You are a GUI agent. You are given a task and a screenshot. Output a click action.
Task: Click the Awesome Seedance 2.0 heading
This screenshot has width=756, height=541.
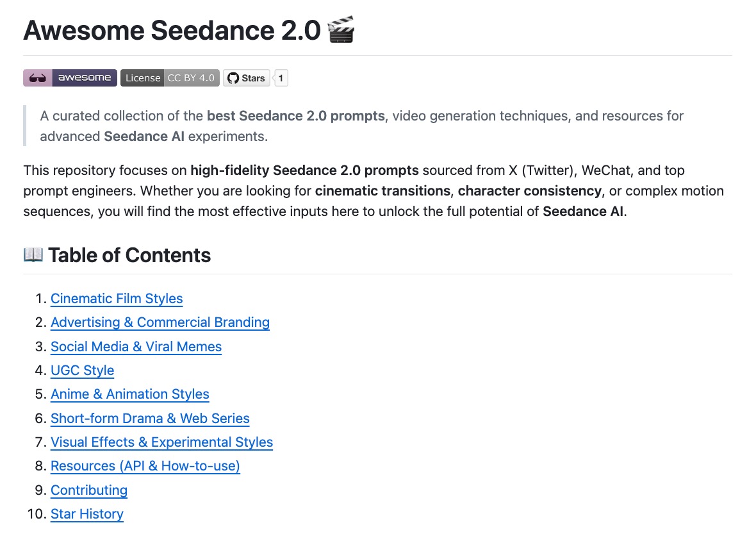pyautogui.click(x=172, y=31)
